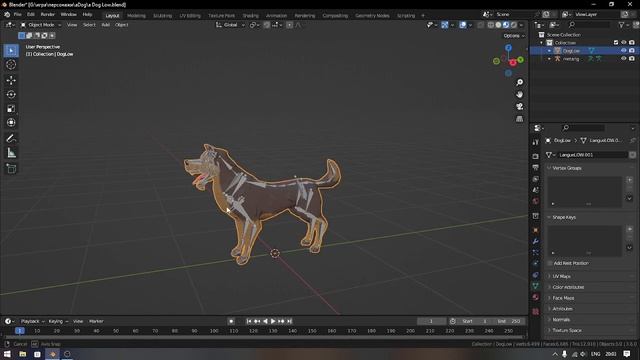Activate the Cursor tool in the toolbar
Screen dimensions: 640x360
[x=11, y=64]
